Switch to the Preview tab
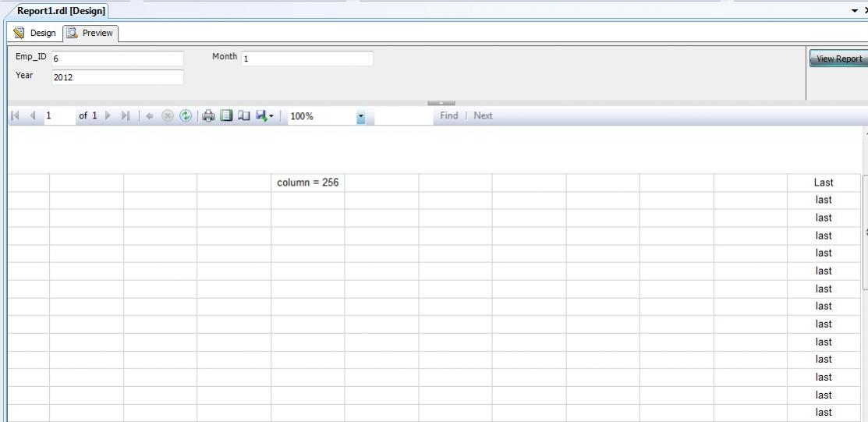Screen dimensions: 868x422 (90, 34)
